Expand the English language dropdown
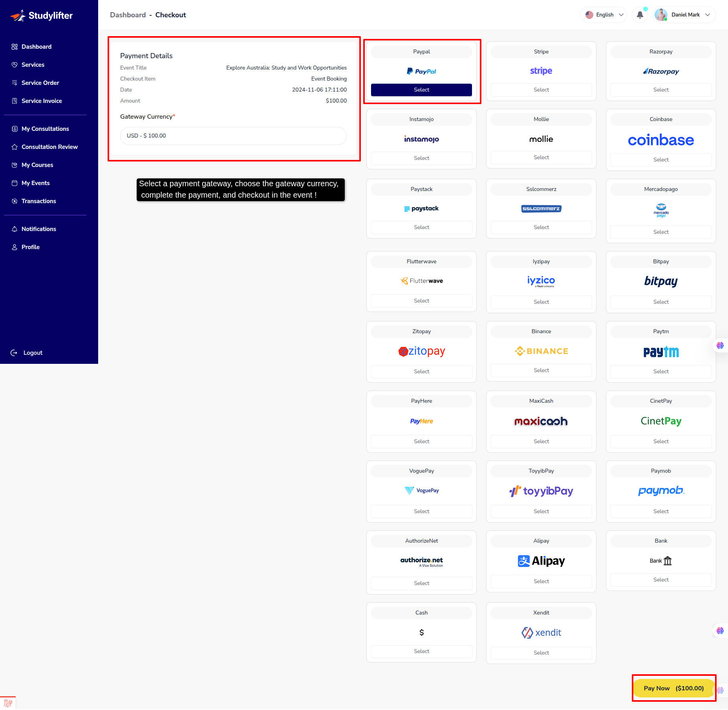Viewport: 728px width, 710px height. [x=603, y=15]
